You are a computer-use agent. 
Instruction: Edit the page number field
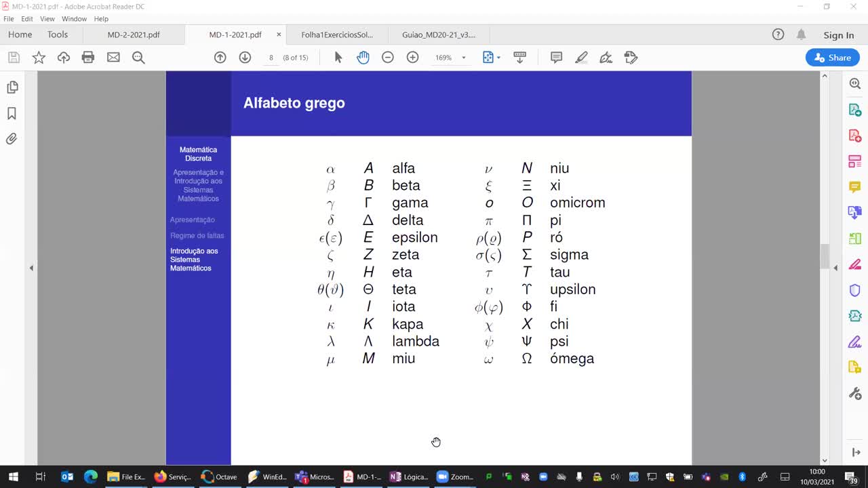pos(271,58)
